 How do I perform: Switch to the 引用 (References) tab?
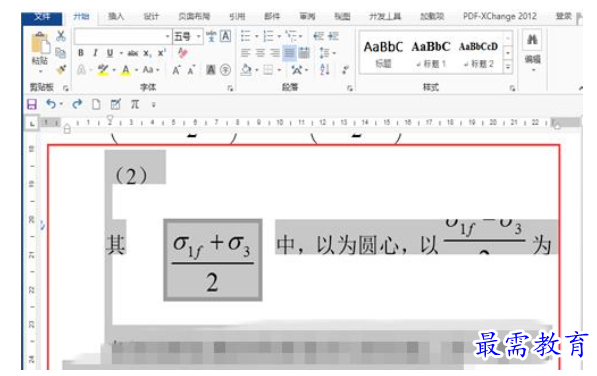238,16
